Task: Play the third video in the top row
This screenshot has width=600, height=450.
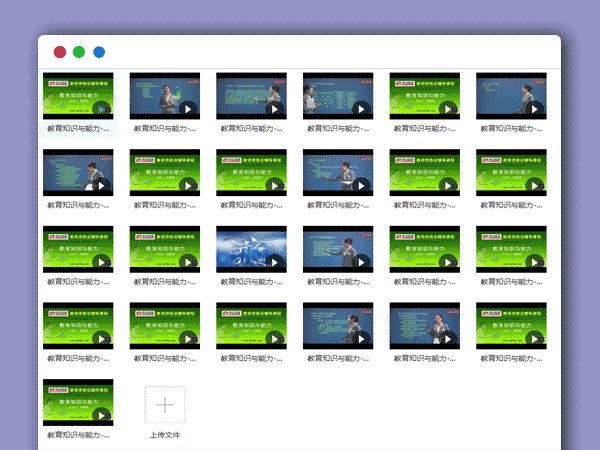Action: 273,108
